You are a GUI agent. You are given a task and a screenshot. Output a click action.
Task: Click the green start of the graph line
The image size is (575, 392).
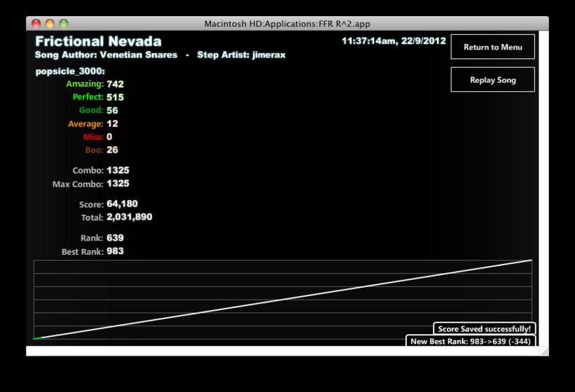pyautogui.click(x=37, y=338)
